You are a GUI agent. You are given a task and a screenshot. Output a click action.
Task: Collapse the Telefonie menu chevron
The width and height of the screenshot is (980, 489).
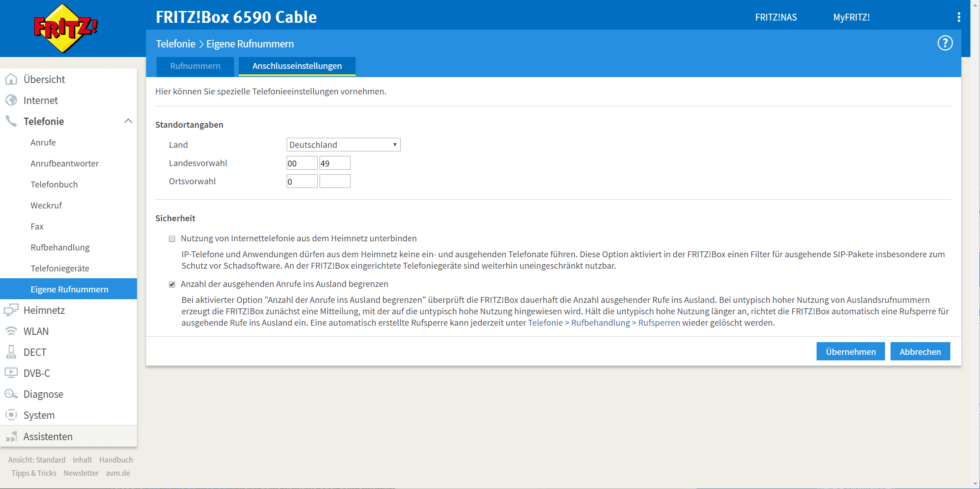point(128,121)
